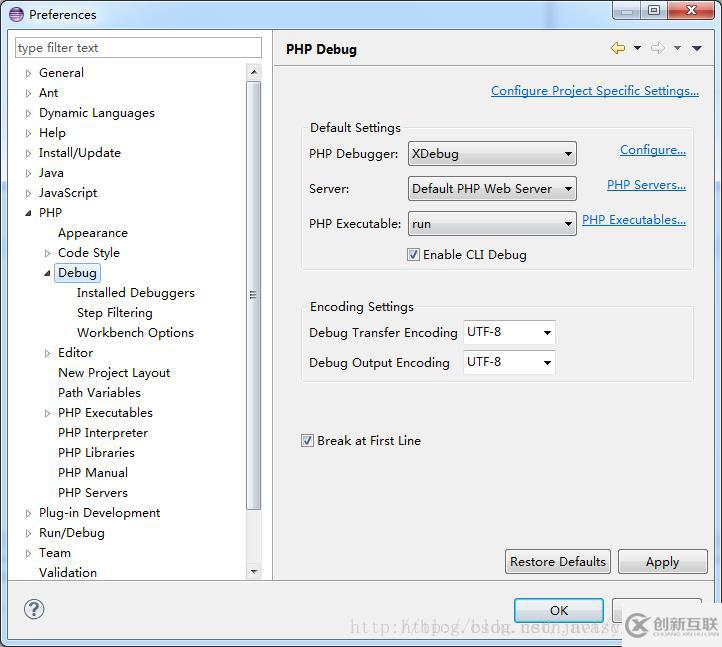Select New Project Layout item

[114, 373]
